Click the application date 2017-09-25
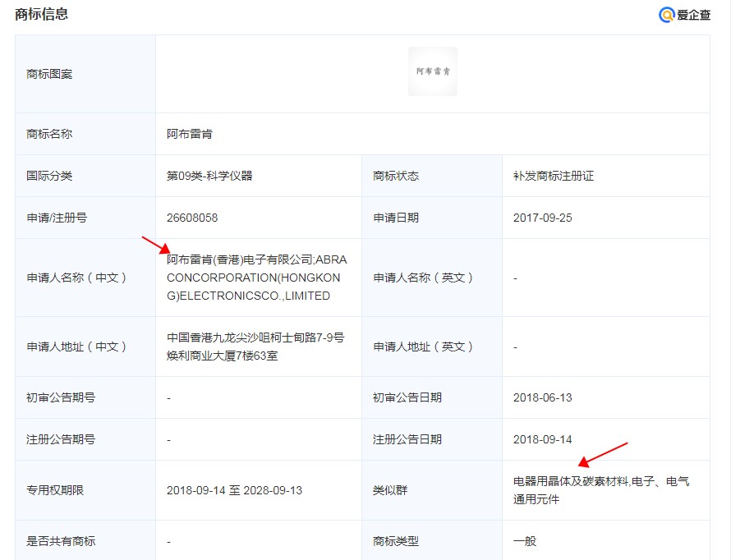 point(543,218)
